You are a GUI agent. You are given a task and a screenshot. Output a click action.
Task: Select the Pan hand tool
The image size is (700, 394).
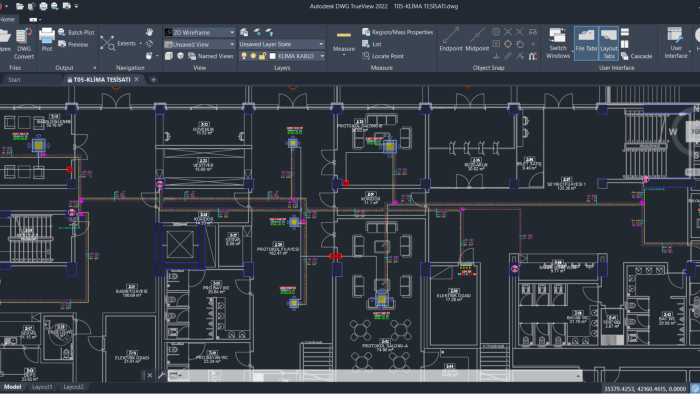(x=149, y=32)
